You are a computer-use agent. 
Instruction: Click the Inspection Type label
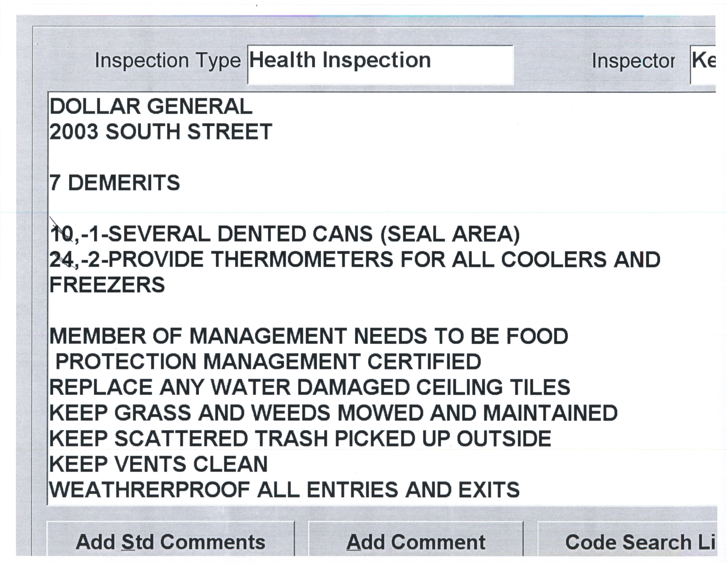coord(168,61)
